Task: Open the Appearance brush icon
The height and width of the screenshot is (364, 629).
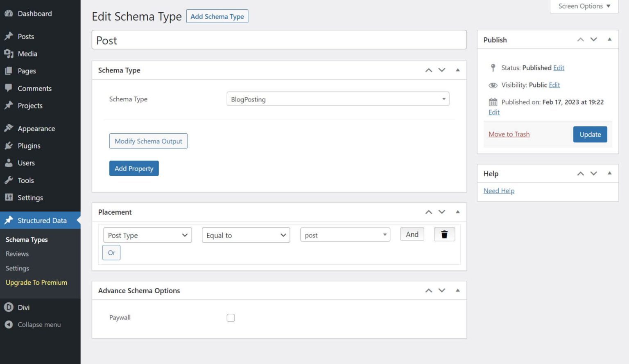Action: coord(8,128)
